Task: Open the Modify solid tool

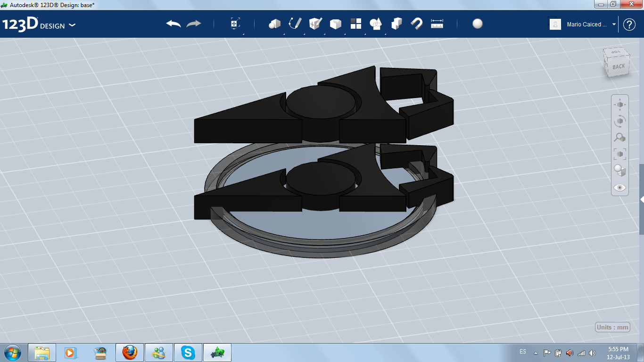Action: pos(336,24)
